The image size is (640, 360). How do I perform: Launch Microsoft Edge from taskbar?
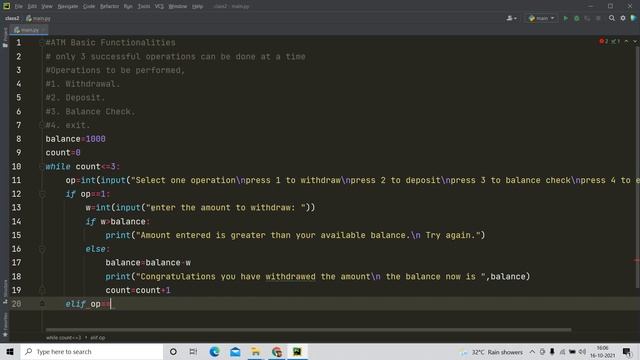(x=214, y=351)
